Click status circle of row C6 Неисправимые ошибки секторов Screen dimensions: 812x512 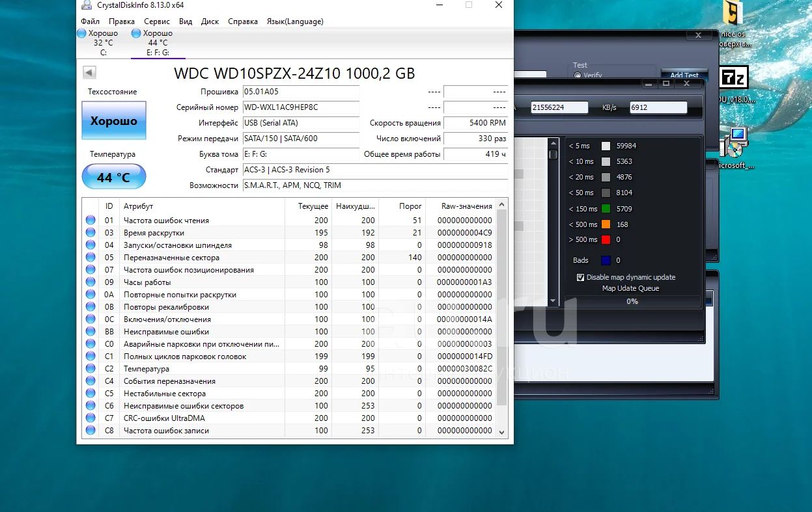pyautogui.click(x=91, y=405)
